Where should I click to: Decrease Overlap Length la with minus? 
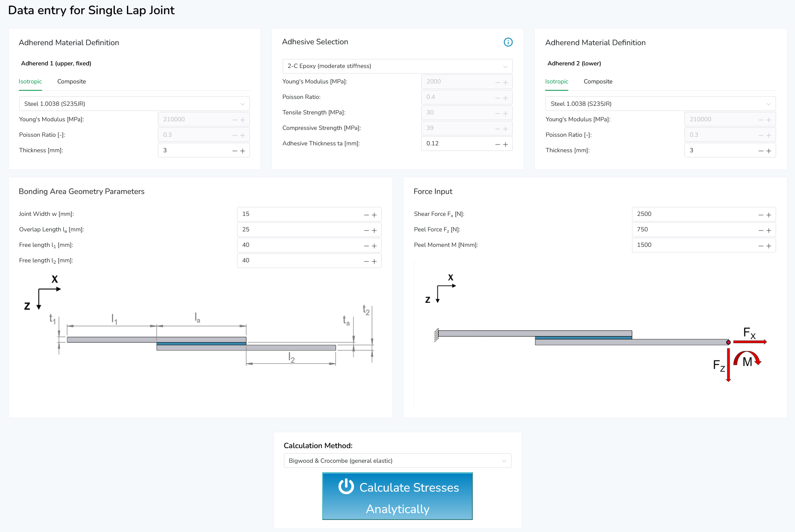click(367, 231)
